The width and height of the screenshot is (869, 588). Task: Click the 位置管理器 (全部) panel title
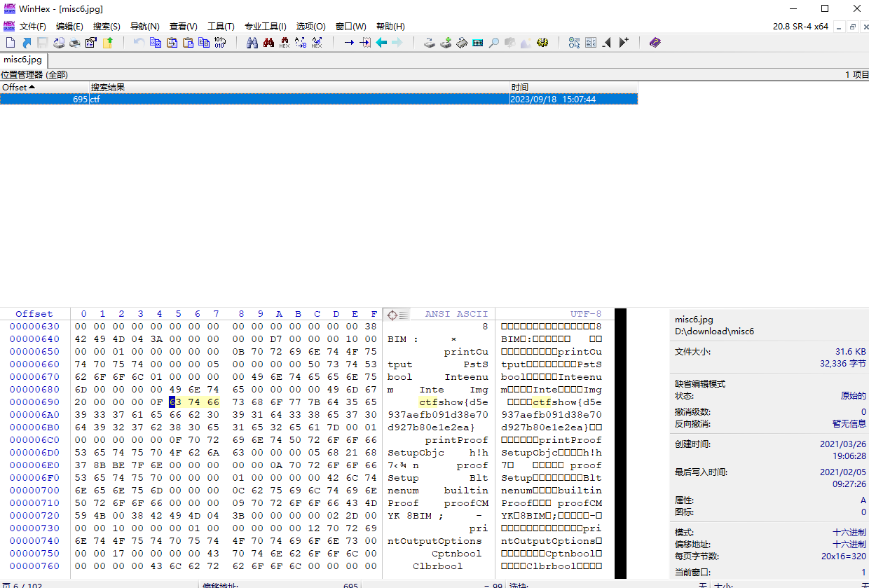pyautogui.click(x=34, y=74)
